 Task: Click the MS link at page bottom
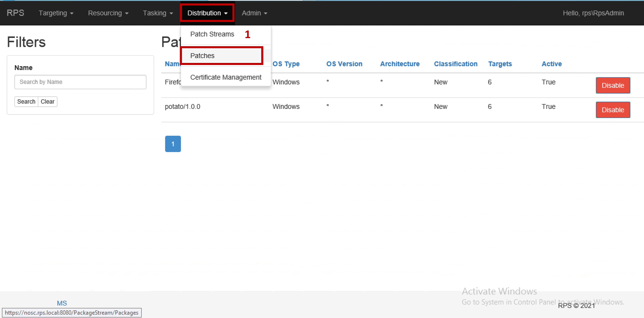pyautogui.click(x=62, y=303)
